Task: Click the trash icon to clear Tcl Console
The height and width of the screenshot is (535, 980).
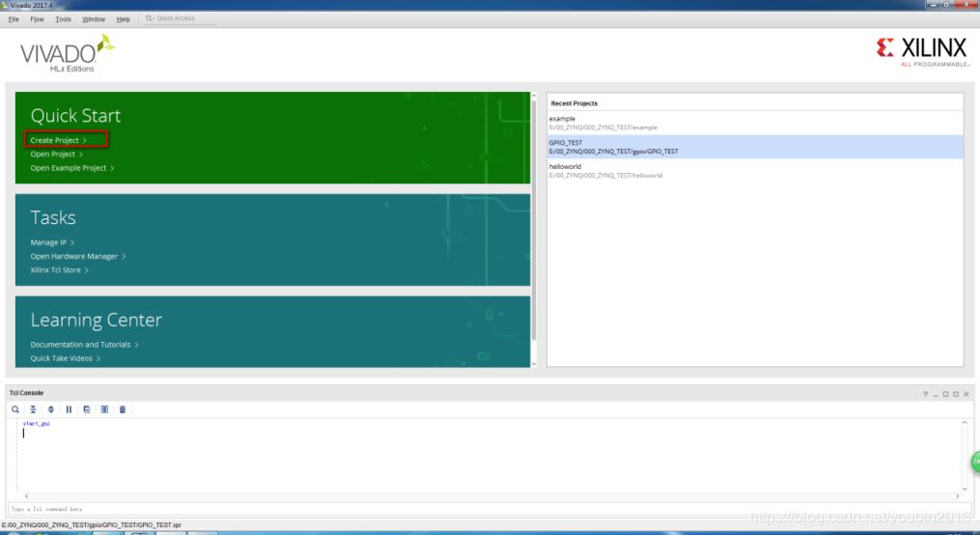Action: coord(123,409)
